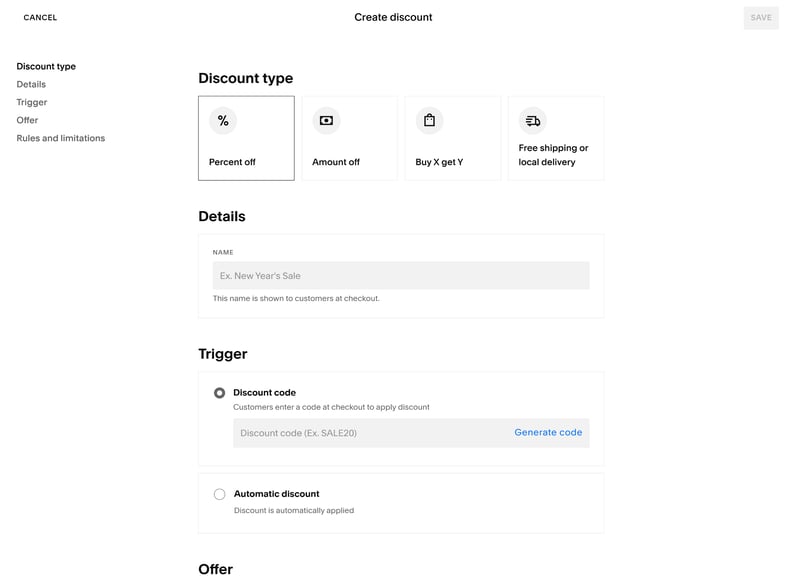Click the SAVE button
The height and width of the screenshot is (582, 800).
pos(761,18)
